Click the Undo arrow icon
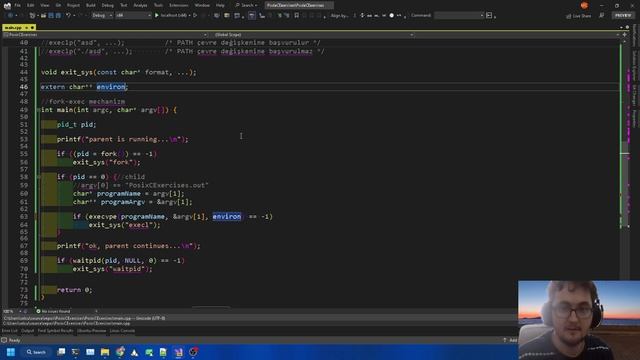Image resolution: width=640 pixels, height=360 pixels. pyautogui.click(x=69, y=16)
